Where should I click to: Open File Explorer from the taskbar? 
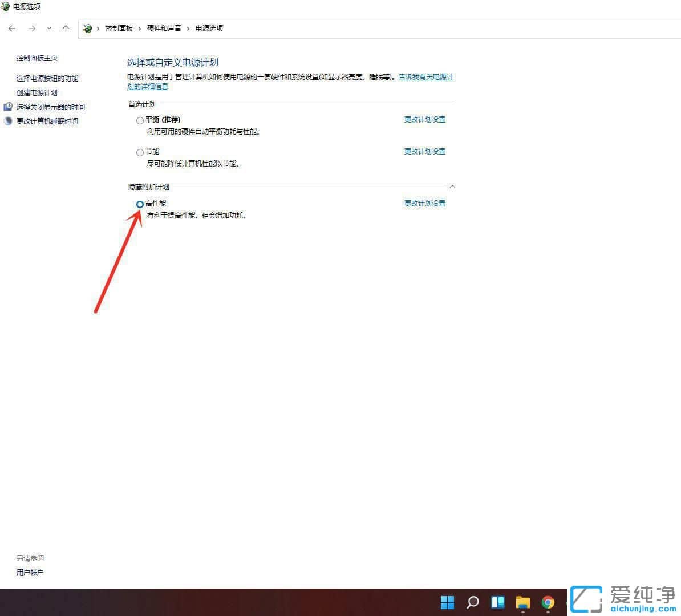click(x=522, y=602)
